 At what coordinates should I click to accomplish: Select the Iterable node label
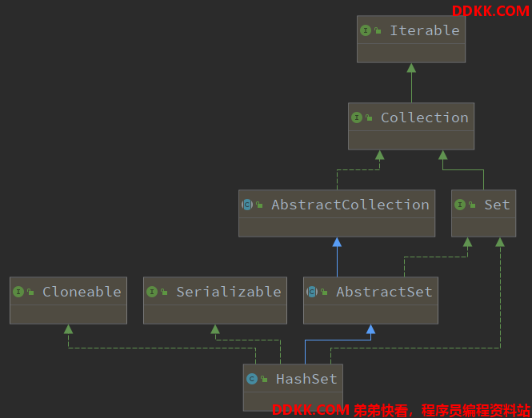pyautogui.click(x=425, y=30)
